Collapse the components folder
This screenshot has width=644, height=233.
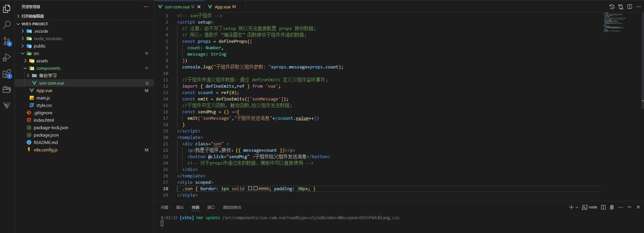(84, 68)
